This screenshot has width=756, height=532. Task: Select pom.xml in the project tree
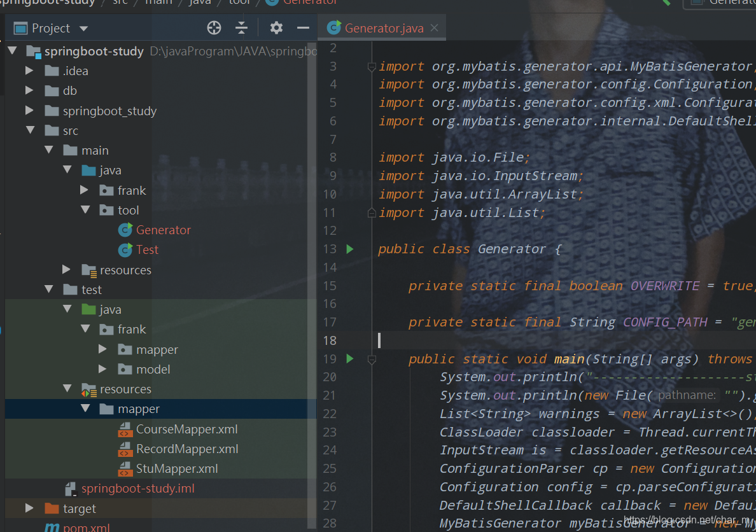point(87,527)
